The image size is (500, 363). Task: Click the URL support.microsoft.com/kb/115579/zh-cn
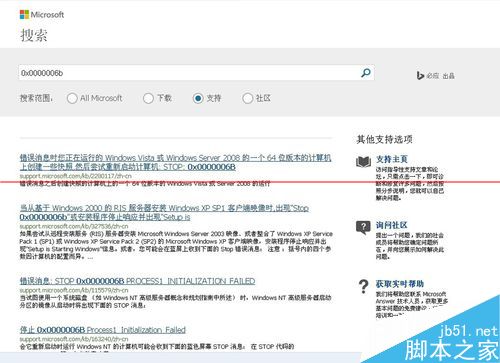coord(74,290)
